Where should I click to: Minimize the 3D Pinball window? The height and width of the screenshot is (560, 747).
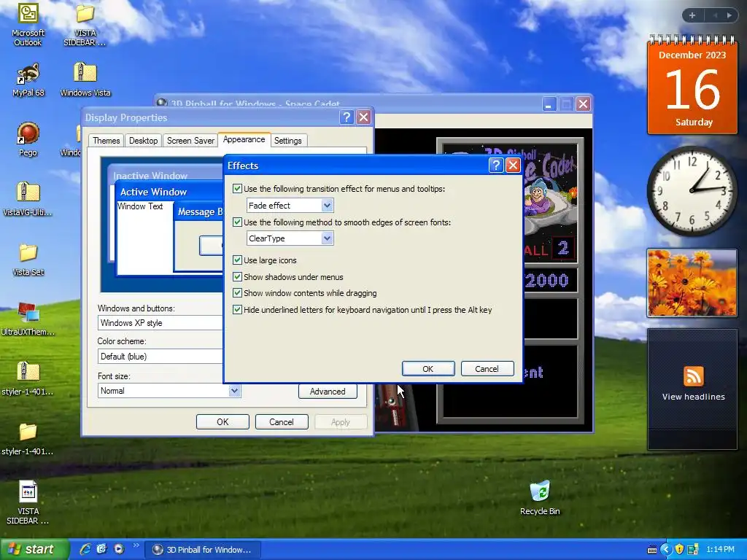549,104
